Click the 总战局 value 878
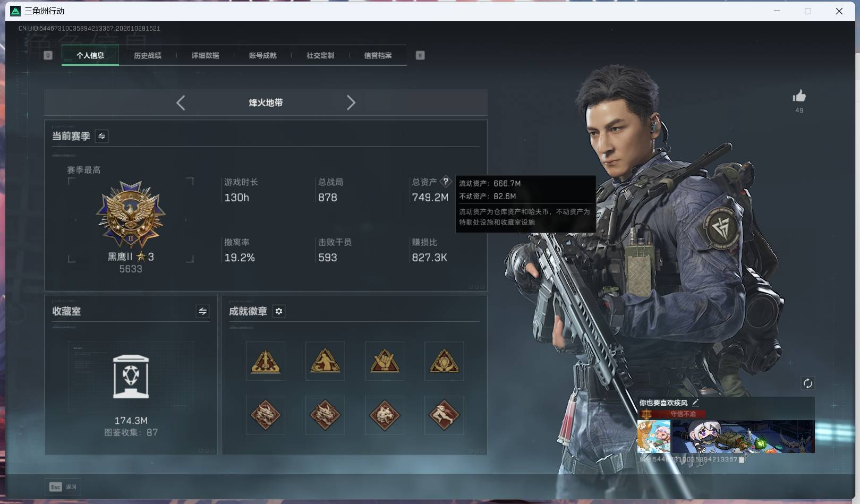The image size is (860, 504). coord(328,198)
